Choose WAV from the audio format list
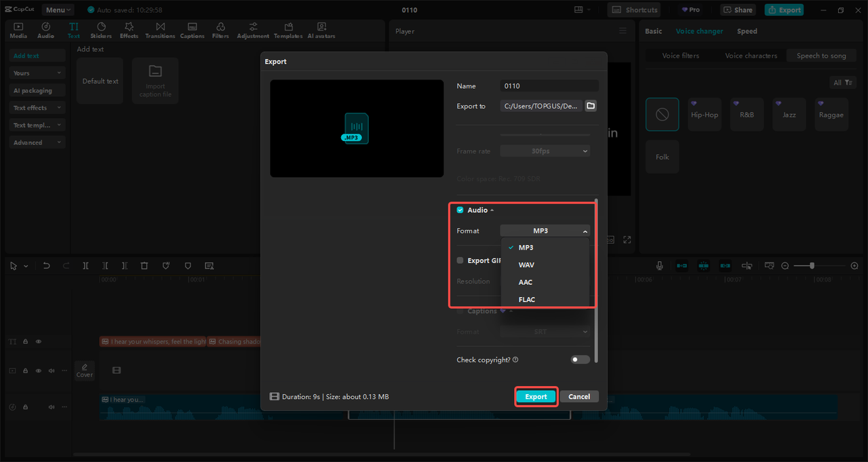The image size is (868, 462). point(526,265)
